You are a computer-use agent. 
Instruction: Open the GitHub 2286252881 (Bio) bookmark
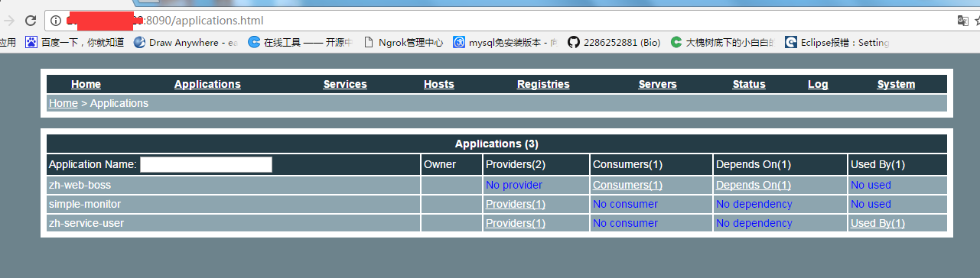[x=614, y=43]
